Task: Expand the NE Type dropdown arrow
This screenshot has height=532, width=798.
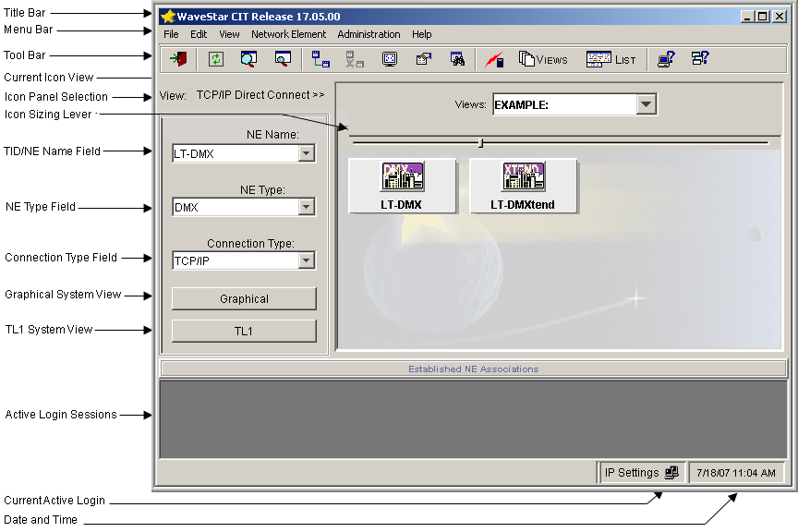Action: 307,207
